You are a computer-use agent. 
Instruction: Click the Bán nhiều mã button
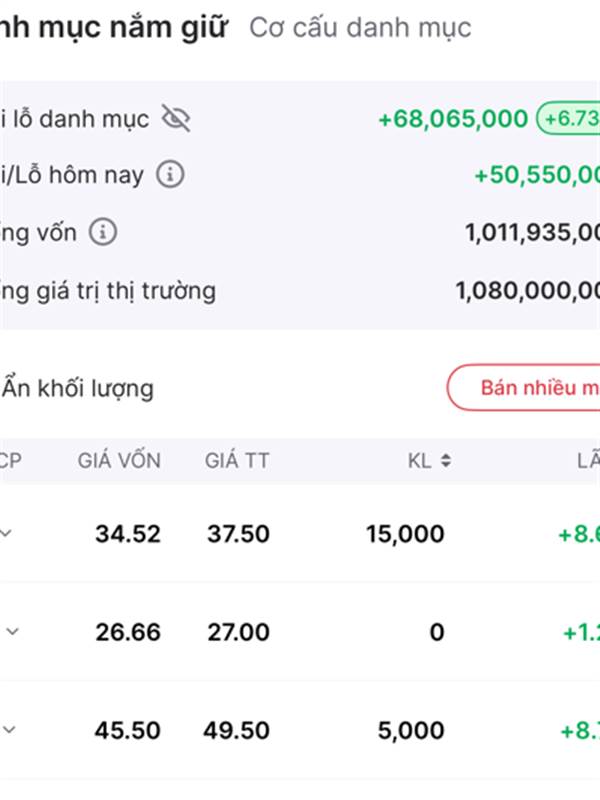point(523,388)
